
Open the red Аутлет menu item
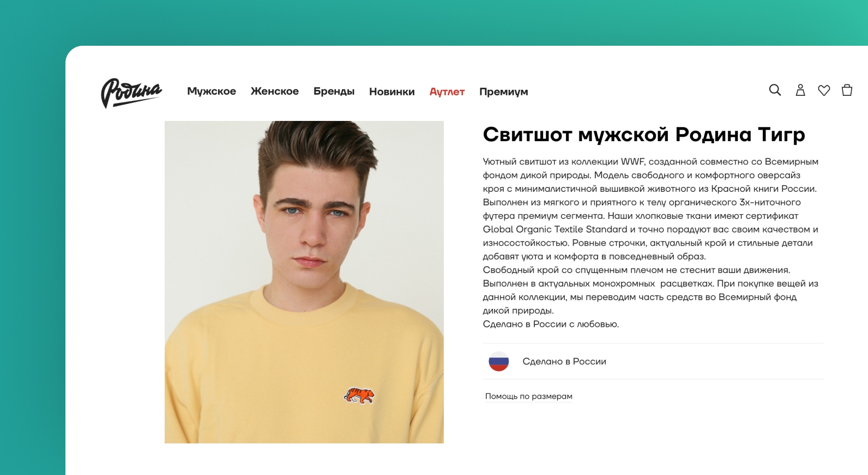coord(447,92)
